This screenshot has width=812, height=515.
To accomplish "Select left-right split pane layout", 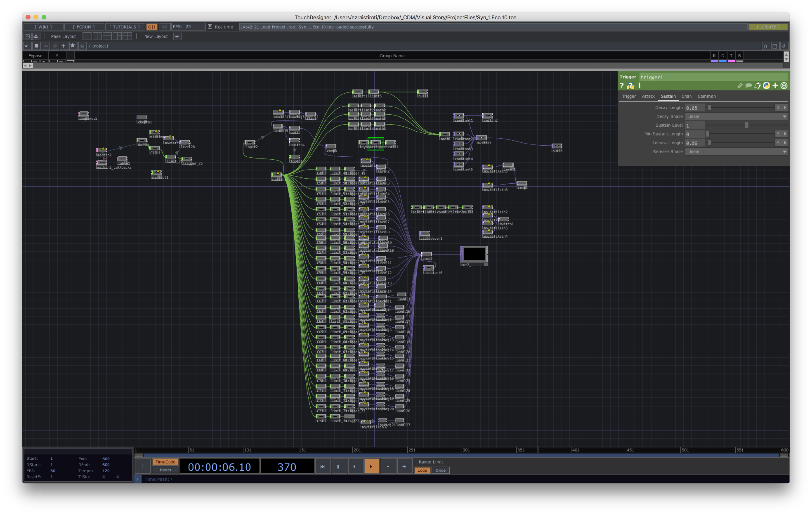I will point(97,36).
